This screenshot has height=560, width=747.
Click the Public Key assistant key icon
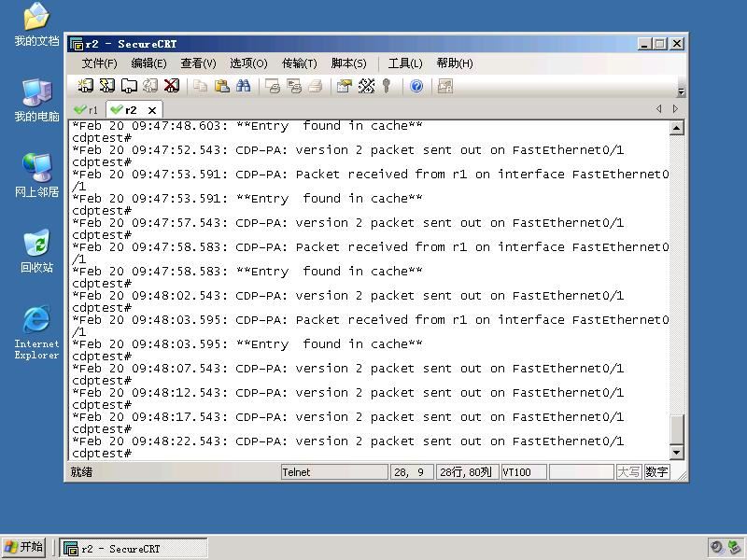pos(387,86)
